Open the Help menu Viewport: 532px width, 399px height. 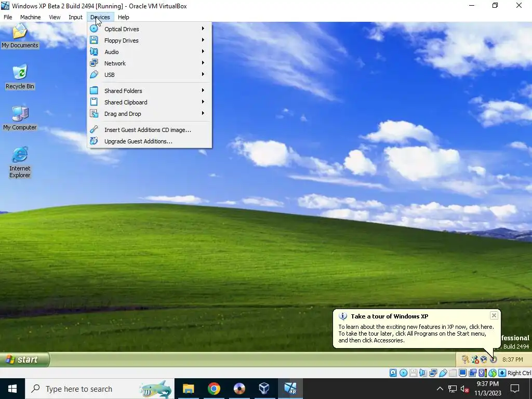point(124,17)
